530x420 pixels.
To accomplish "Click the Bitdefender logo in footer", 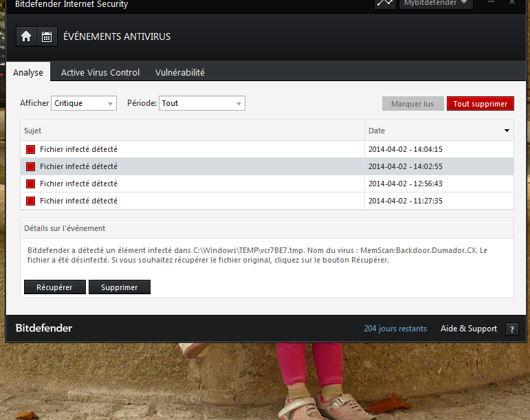I will pos(44,328).
